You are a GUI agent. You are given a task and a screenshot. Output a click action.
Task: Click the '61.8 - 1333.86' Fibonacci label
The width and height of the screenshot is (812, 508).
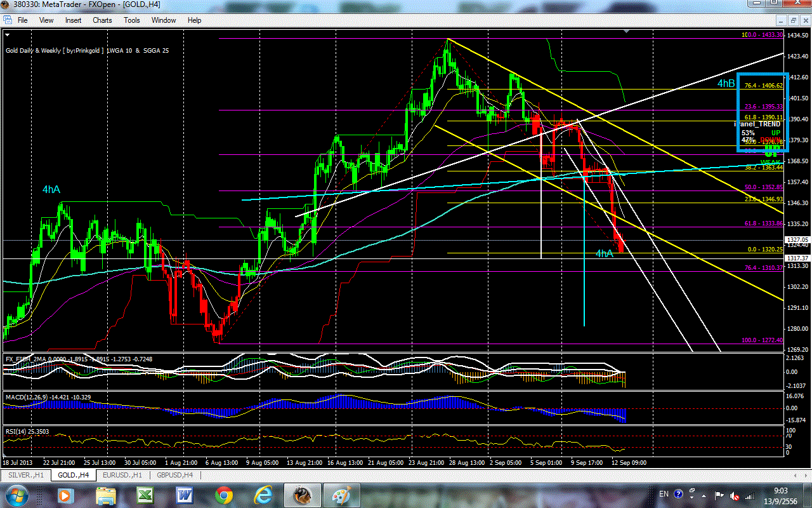click(764, 224)
